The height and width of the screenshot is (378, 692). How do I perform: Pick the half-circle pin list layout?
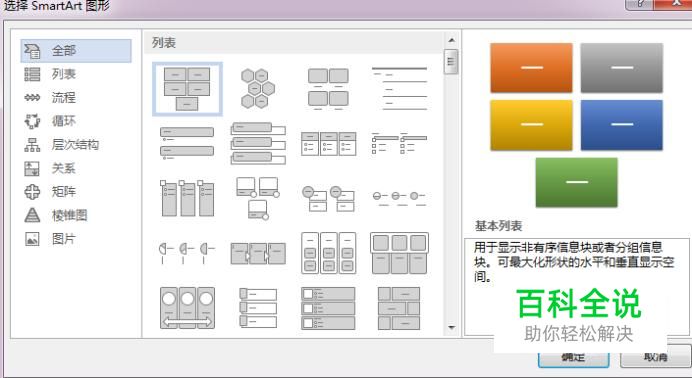pyautogui.click(x=187, y=253)
